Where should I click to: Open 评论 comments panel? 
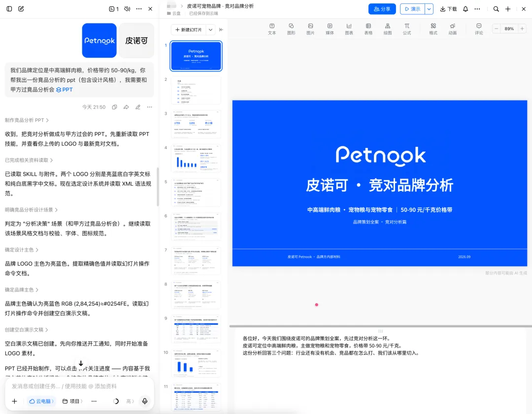coord(479,29)
